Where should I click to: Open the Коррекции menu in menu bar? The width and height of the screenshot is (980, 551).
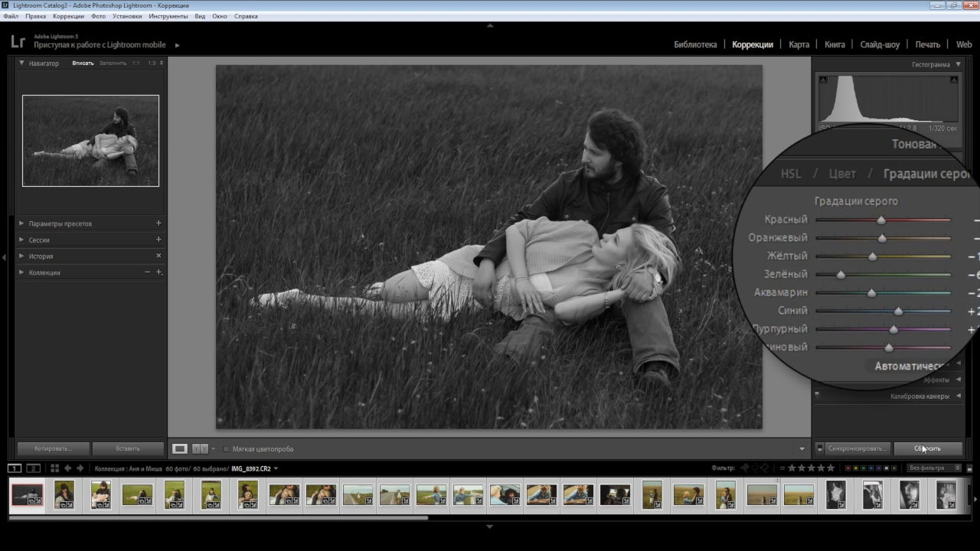click(69, 16)
